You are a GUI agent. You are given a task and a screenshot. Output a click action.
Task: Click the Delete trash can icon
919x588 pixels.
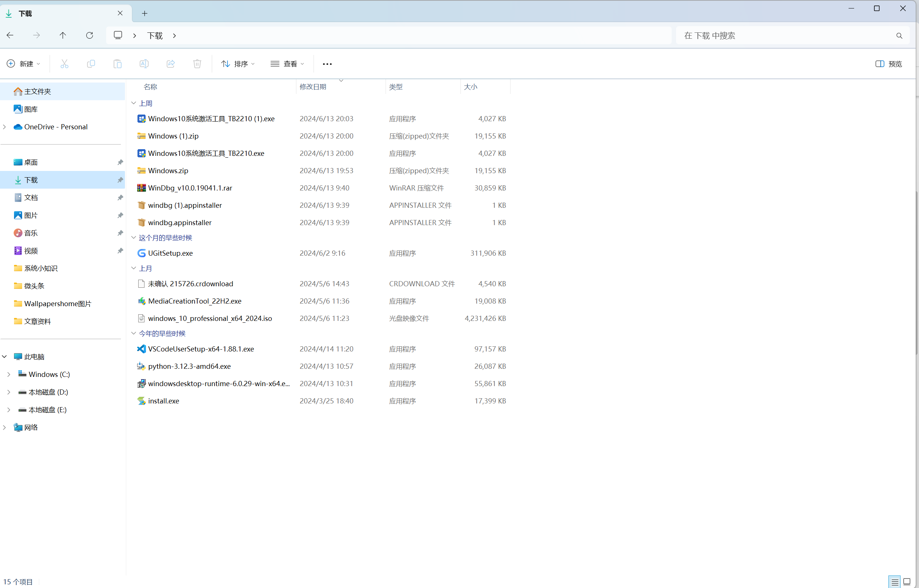[x=197, y=64]
